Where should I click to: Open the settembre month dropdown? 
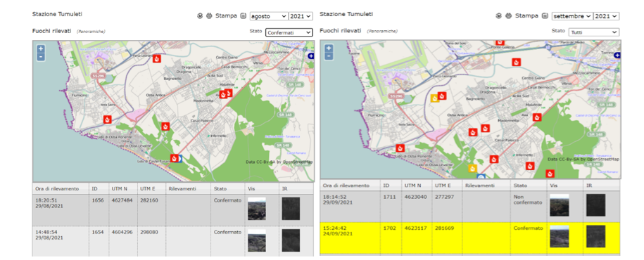coord(572,16)
